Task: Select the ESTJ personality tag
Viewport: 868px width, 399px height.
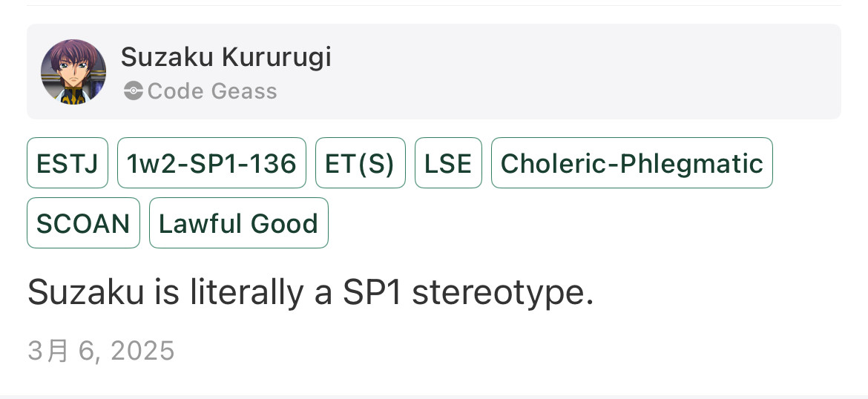Action: pos(68,163)
